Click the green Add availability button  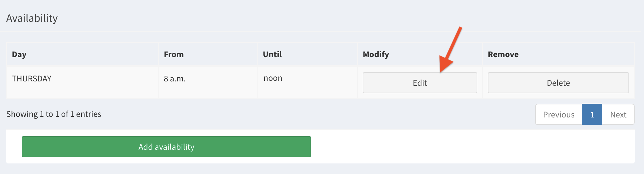(166, 147)
